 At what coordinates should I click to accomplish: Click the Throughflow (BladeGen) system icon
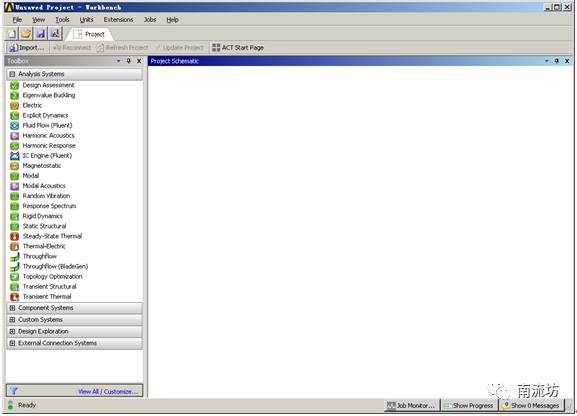tap(14, 267)
